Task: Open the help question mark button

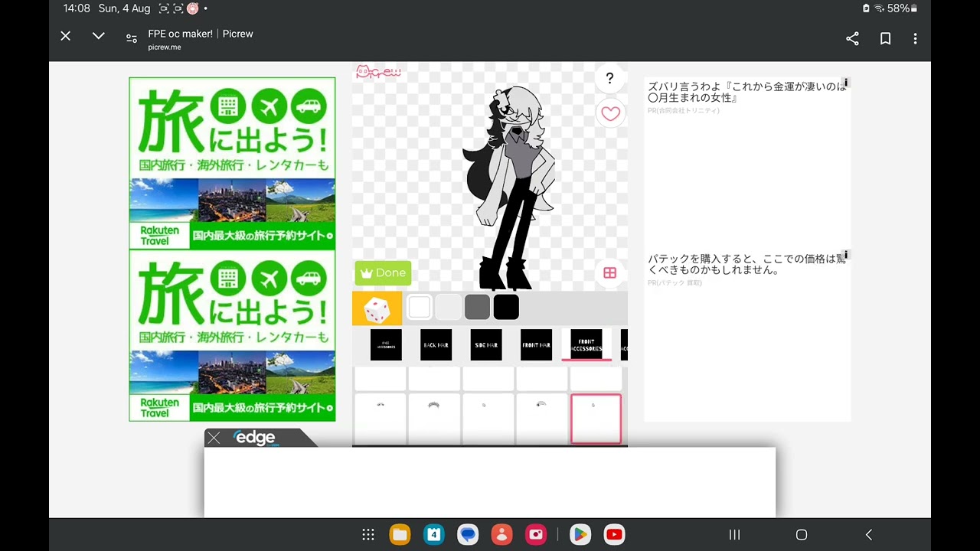Action: click(609, 78)
